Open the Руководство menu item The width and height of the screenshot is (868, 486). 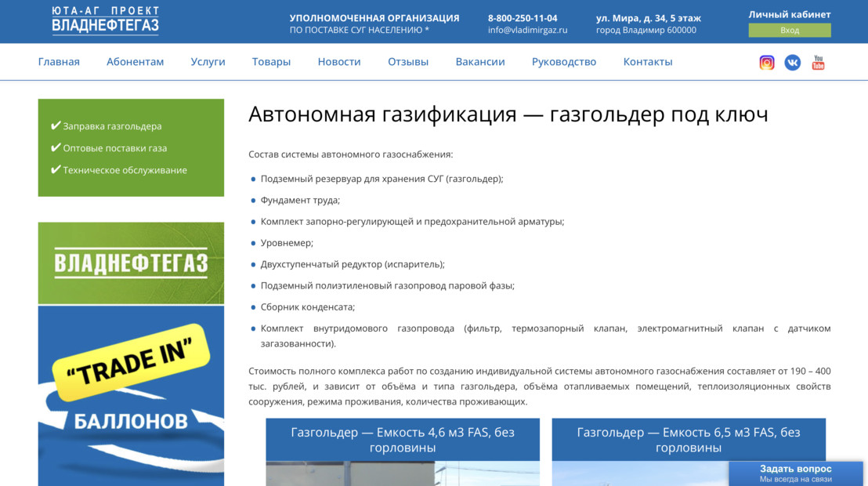coord(563,61)
